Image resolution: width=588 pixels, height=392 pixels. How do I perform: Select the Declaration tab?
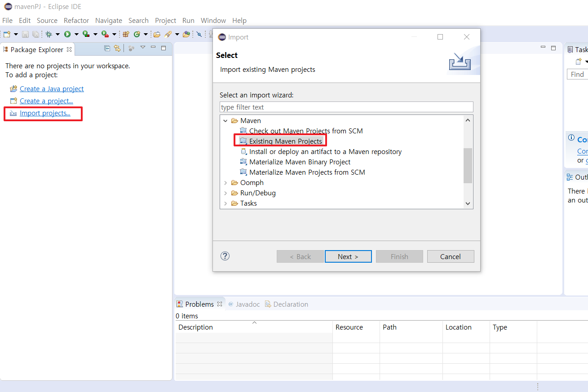click(x=287, y=304)
